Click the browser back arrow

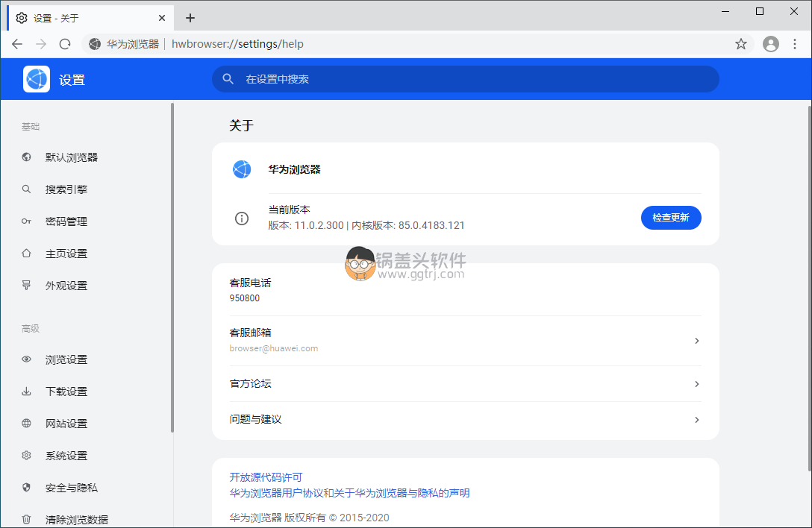click(x=17, y=44)
